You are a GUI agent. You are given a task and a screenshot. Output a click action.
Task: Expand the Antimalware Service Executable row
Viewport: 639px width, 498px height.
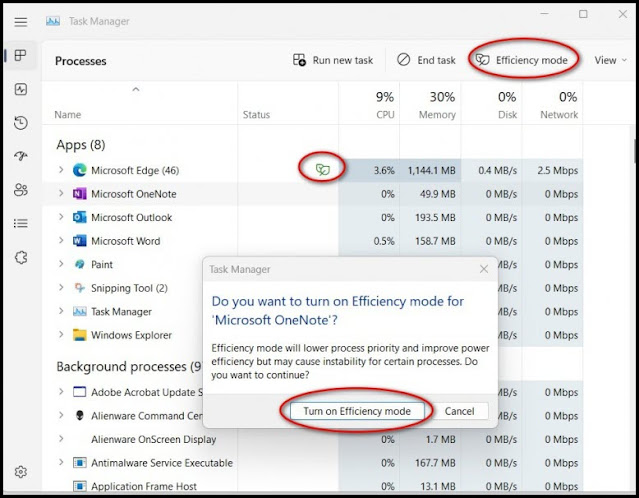61,462
